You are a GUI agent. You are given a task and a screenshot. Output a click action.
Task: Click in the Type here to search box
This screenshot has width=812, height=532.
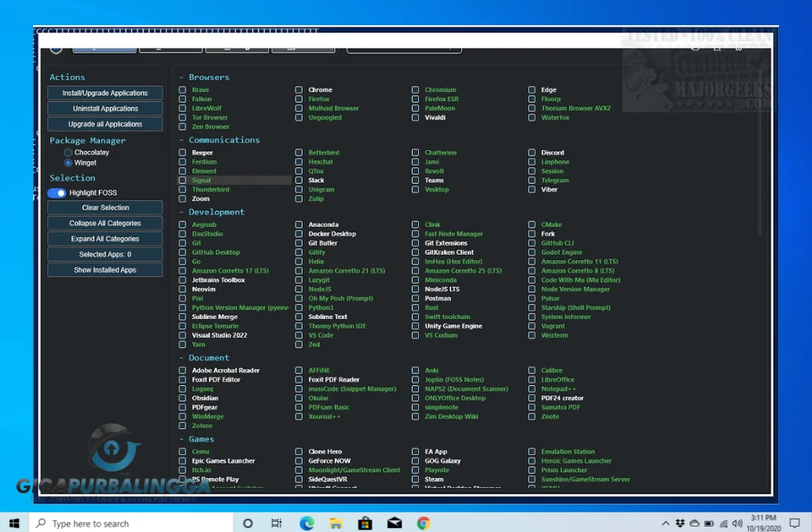130,523
